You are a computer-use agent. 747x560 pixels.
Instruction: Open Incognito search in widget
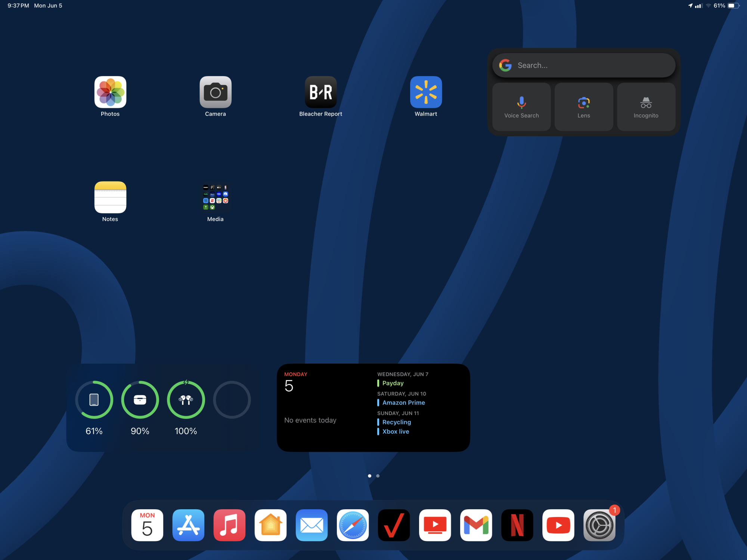coord(646,107)
